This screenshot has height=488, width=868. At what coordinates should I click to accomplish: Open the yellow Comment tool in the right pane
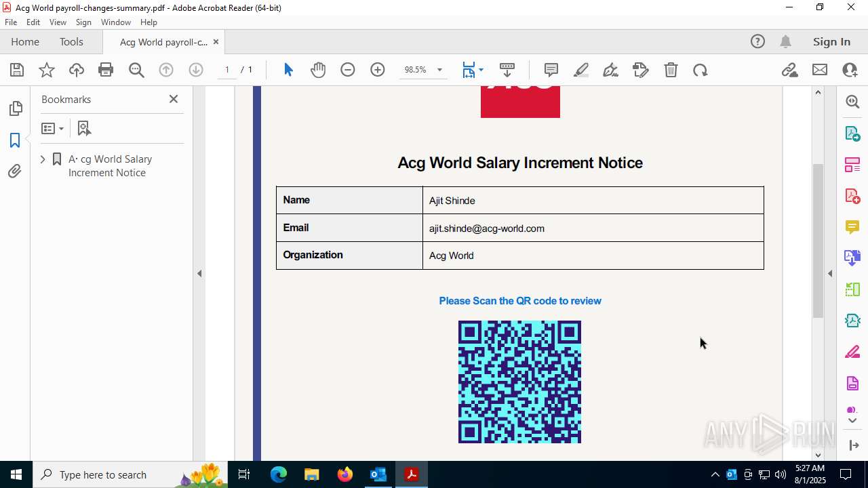point(852,227)
